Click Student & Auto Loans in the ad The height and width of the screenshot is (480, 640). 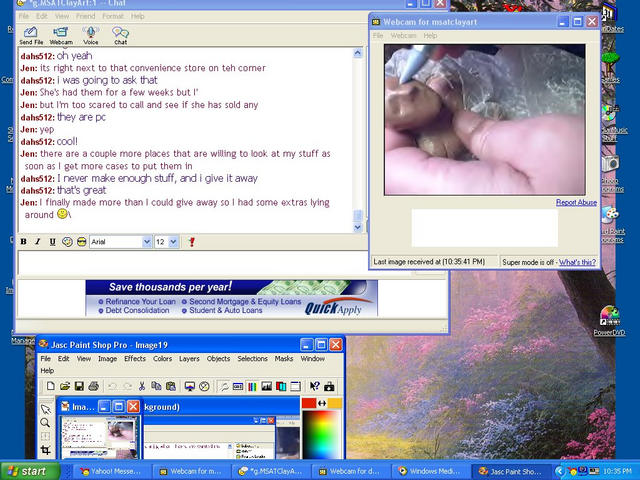[225, 310]
